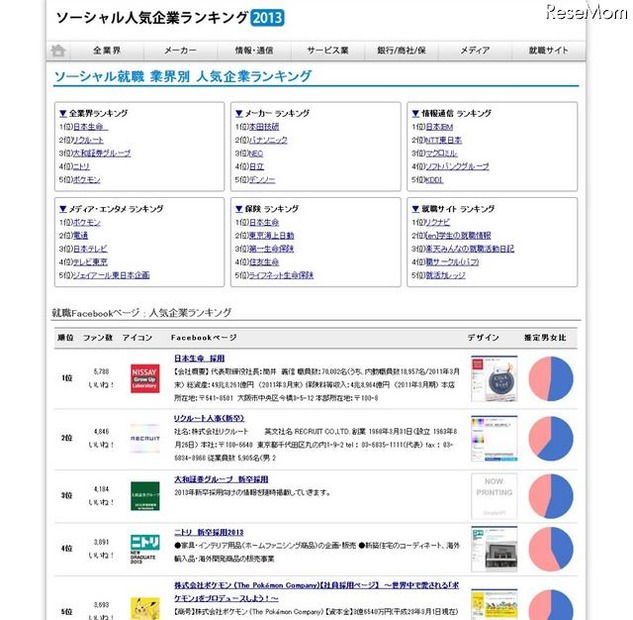Click ニトリ gender ratio pie chart
The height and width of the screenshot is (620, 633).
pyautogui.click(x=551, y=549)
